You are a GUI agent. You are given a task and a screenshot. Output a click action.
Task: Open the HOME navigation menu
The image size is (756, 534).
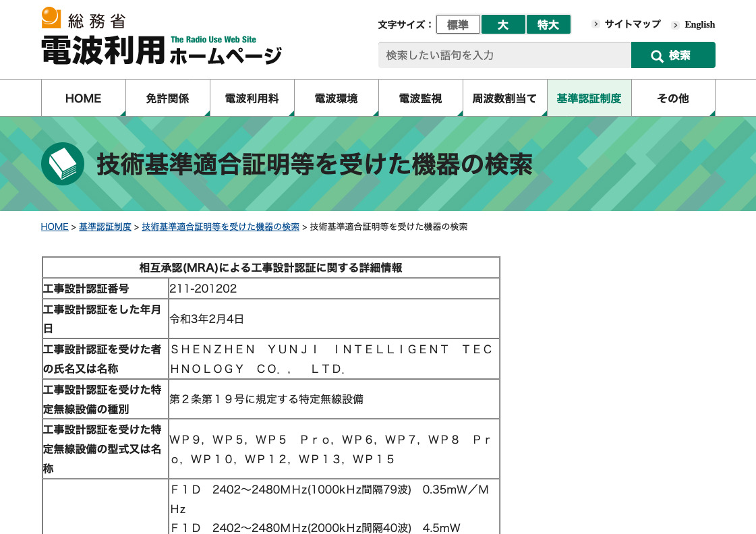[x=84, y=98]
